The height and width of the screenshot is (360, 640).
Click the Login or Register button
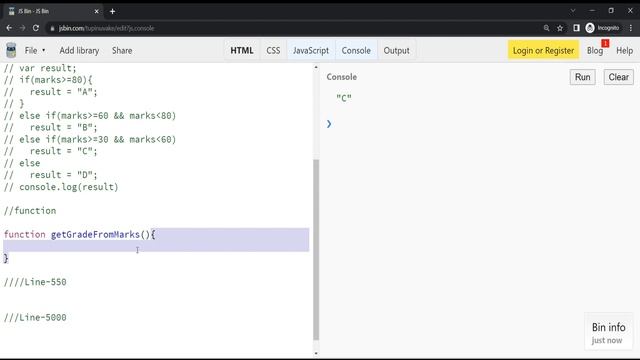(543, 51)
